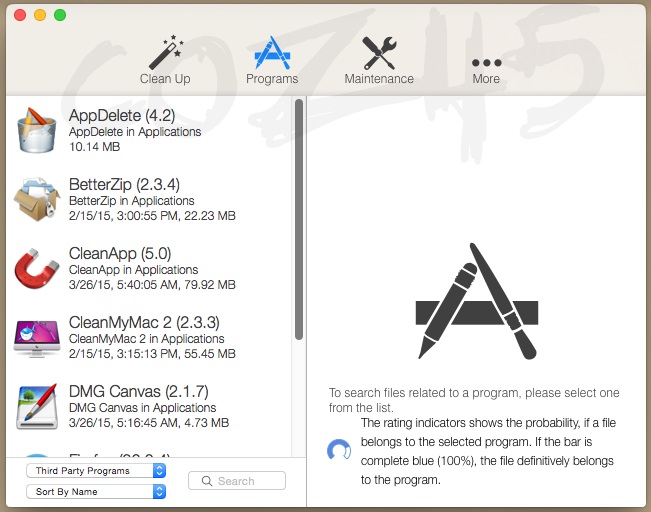Select the AppDelete (4.2) list entry
The image size is (651, 512).
coord(149,130)
